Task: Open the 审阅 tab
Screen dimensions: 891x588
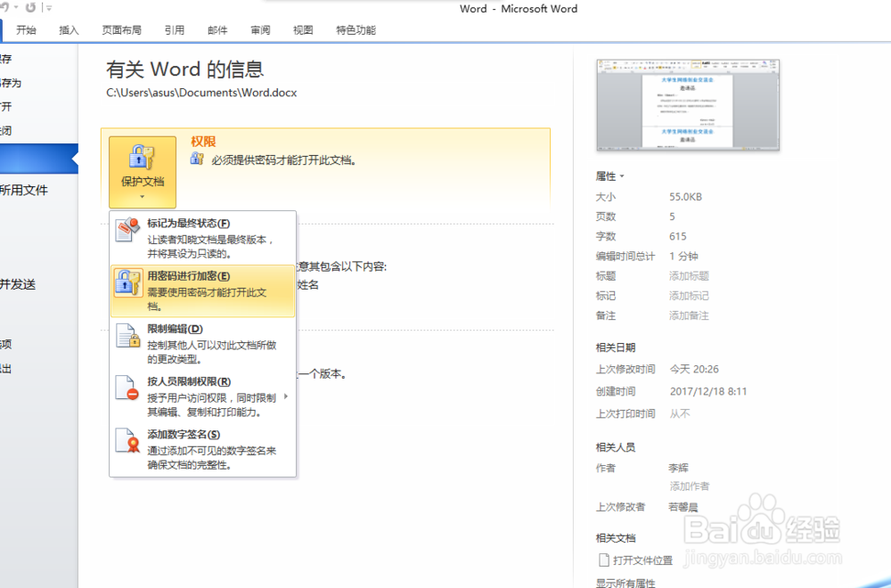Action: [260, 30]
